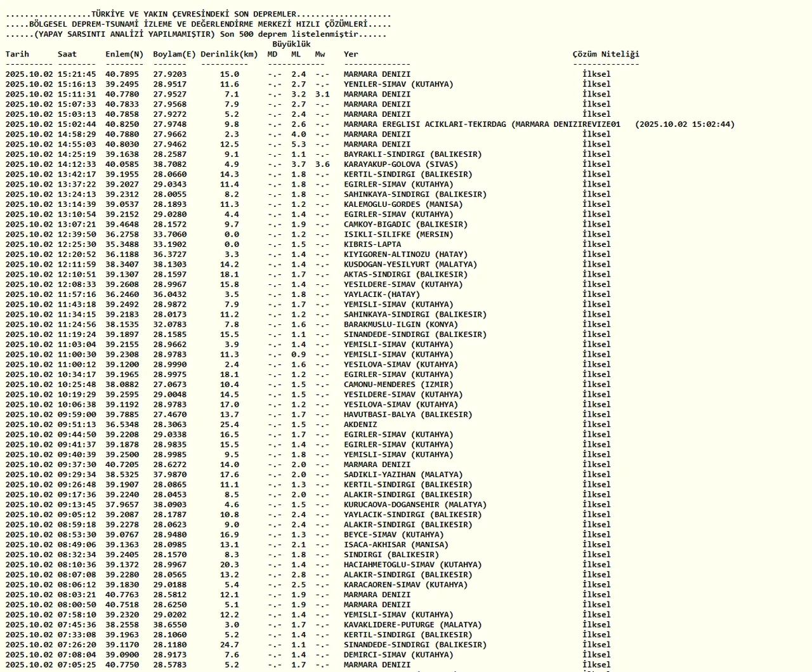Click the TÜRKİYE VE YAKIN ÇEVRESİNDEKİ title line
This screenshot has height=672, width=812.
(x=198, y=14)
